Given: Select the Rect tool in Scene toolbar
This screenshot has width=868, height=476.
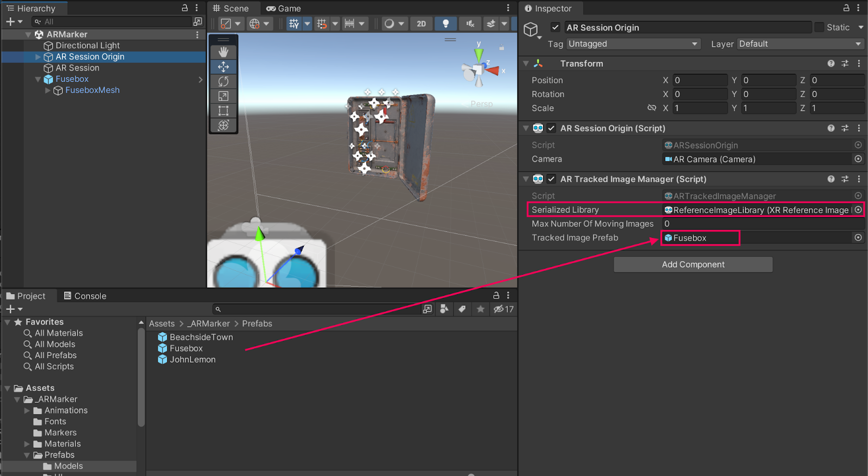Looking at the screenshot, I should pos(224,111).
